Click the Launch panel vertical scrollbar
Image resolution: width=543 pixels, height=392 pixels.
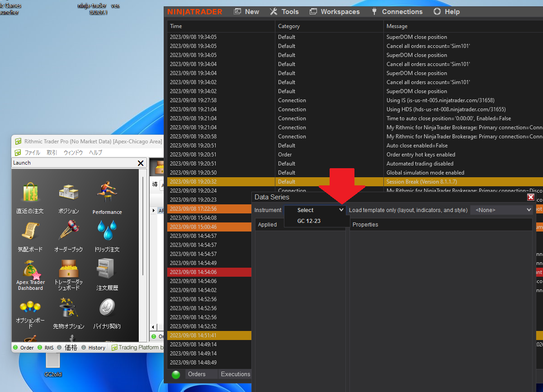[144, 226]
